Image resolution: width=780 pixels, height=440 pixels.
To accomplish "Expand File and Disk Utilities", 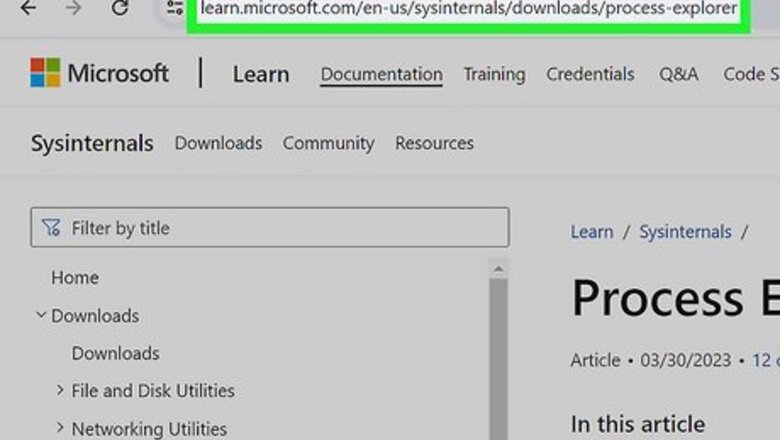I will click(x=60, y=390).
